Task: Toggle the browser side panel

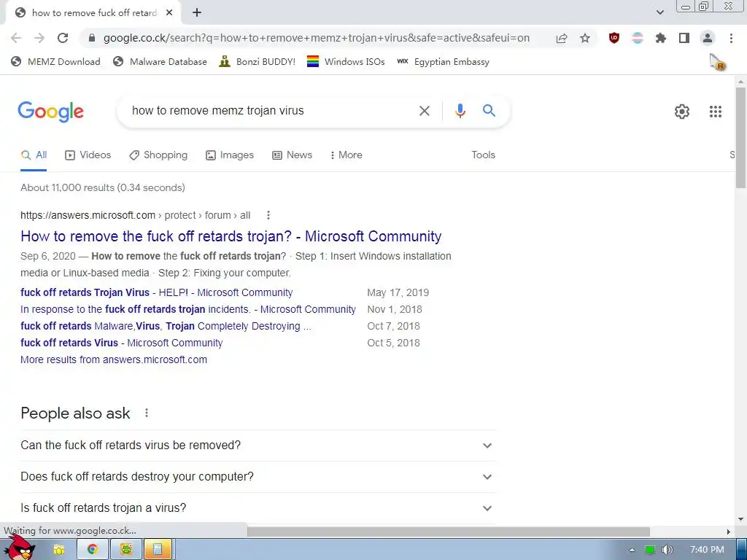Action: pos(684,38)
